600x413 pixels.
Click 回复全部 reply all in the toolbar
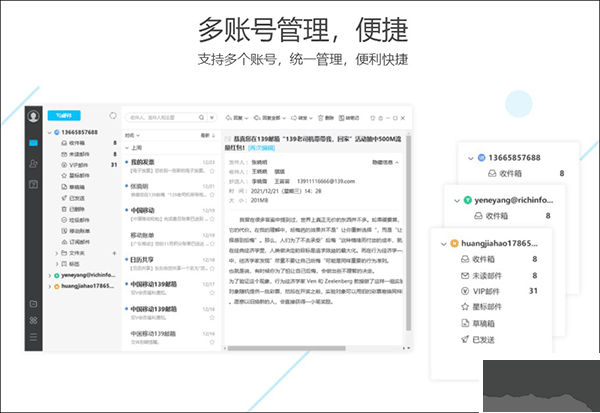click(270, 118)
